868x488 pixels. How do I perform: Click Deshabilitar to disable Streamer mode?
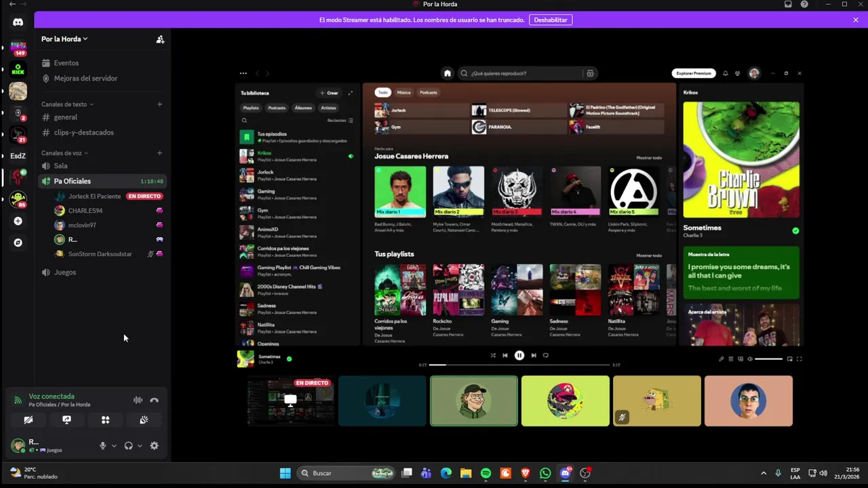click(551, 20)
